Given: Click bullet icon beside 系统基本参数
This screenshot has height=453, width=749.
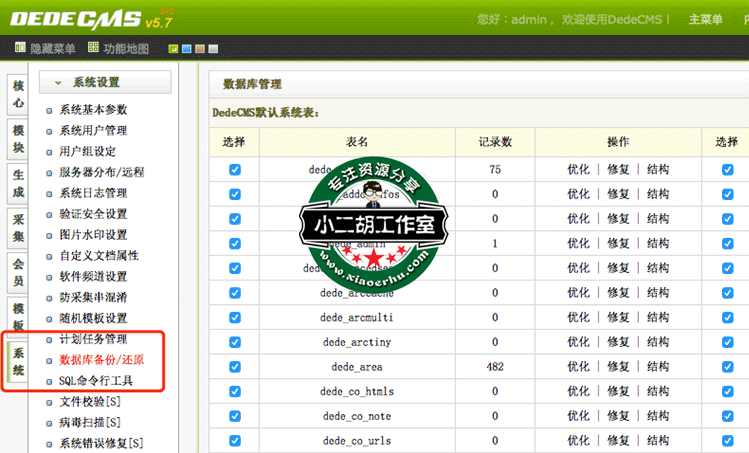Looking at the screenshot, I should [x=50, y=110].
